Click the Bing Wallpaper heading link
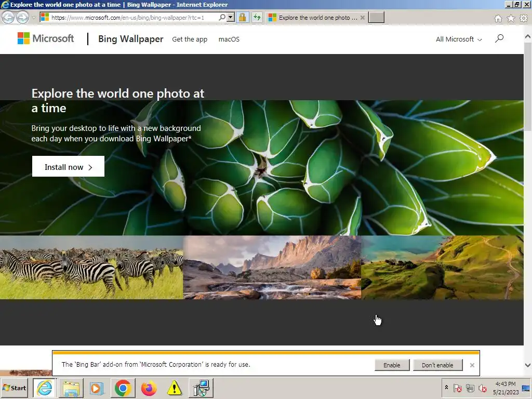Viewport: 532px width, 399px height. point(130,39)
